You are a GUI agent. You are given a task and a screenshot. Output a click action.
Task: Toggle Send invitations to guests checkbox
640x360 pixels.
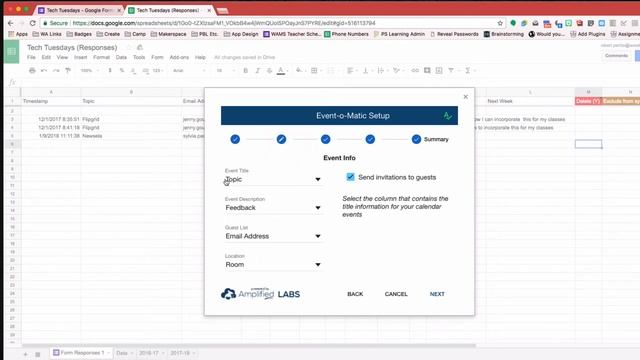[x=350, y=177]
